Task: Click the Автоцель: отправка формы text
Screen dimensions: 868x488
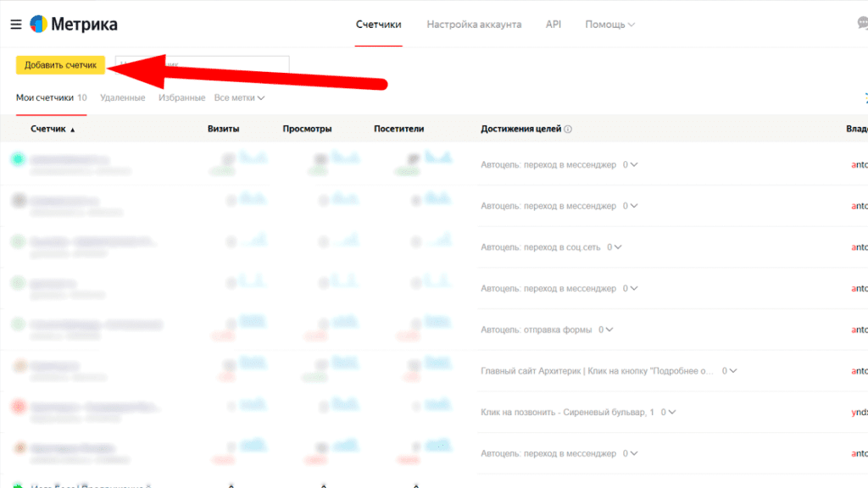Action: [536, 330]
